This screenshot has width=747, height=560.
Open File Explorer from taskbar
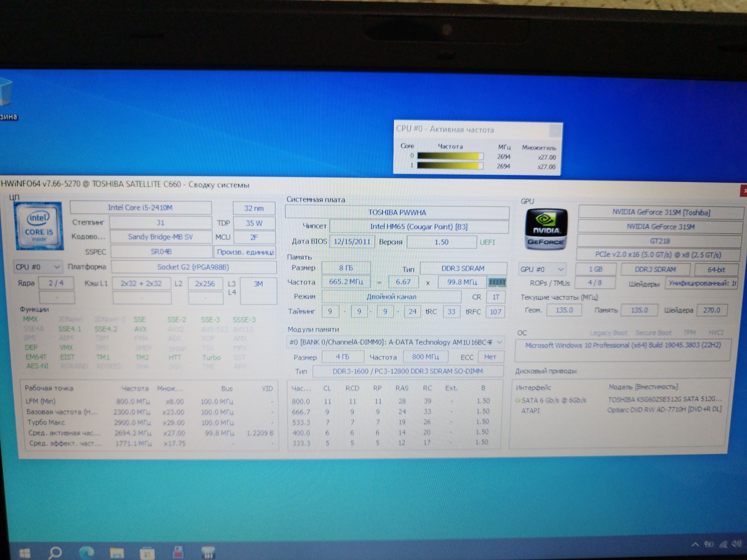click(x=117, y=553)
